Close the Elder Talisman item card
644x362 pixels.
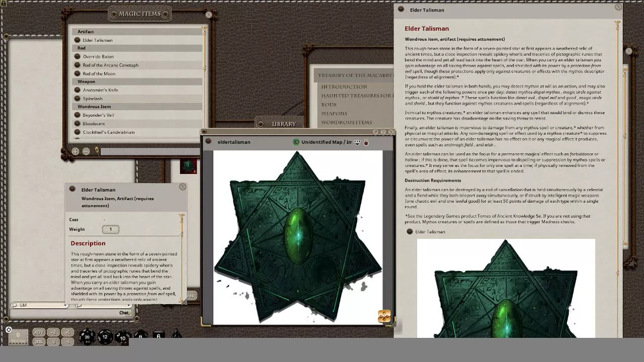tap(183, 187)
